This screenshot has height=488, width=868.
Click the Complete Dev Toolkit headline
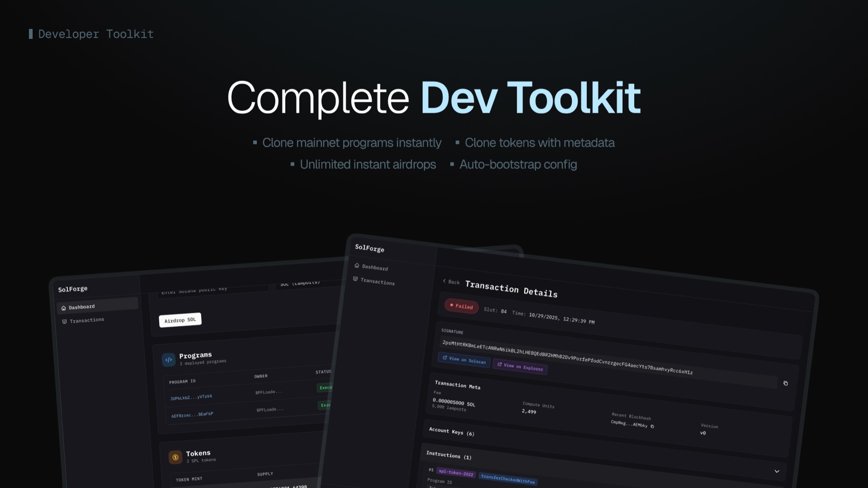point(434,98)
